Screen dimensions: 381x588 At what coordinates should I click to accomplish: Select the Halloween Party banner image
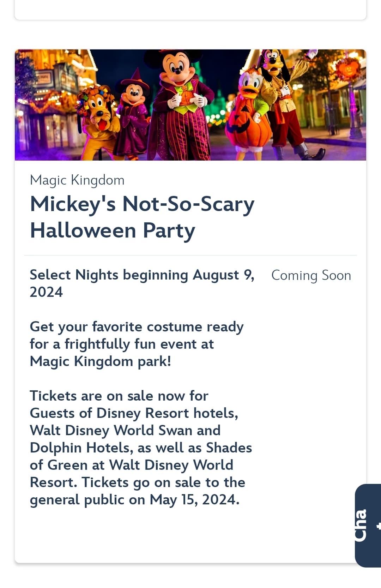[x=190, y=105]
